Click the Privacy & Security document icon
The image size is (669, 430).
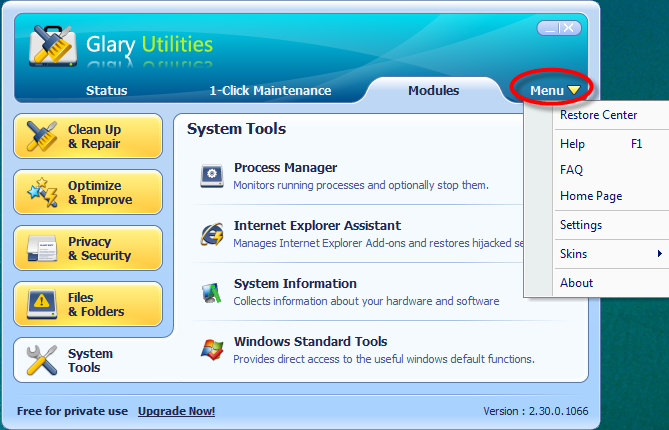click(42, 248)
